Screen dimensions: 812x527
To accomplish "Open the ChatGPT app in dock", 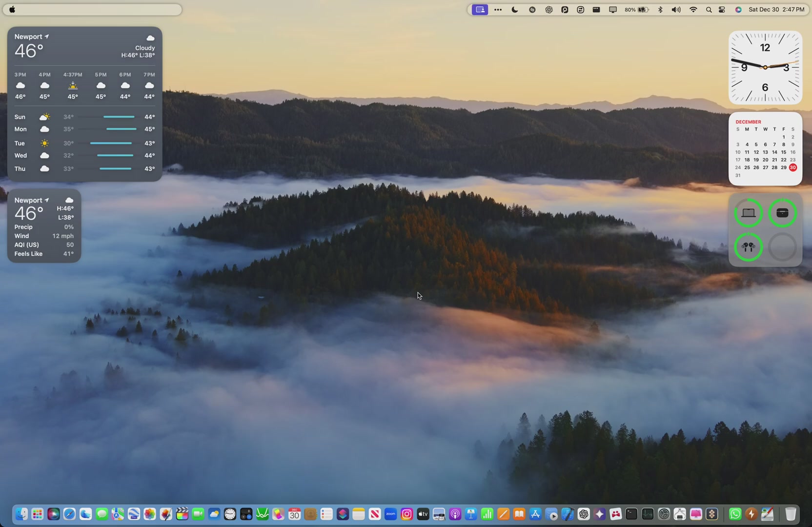I will click(584, 514).
